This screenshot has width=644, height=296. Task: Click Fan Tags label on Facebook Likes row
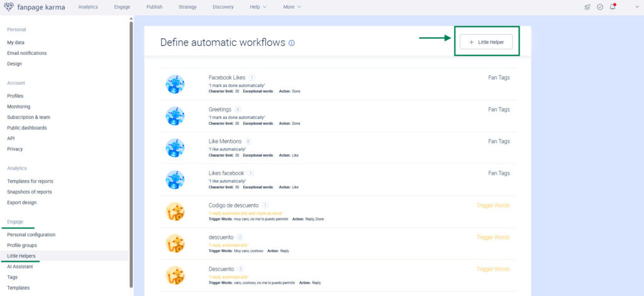click(x=499, y=77)
